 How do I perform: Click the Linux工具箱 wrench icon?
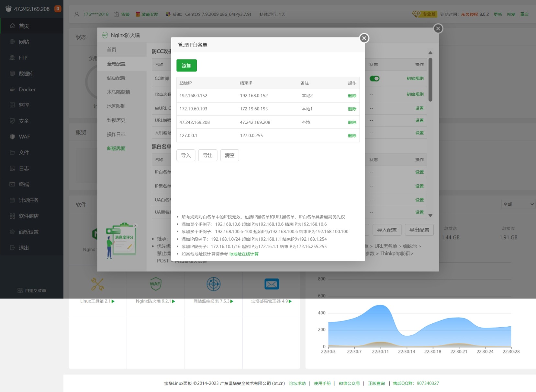click(97, 284)
